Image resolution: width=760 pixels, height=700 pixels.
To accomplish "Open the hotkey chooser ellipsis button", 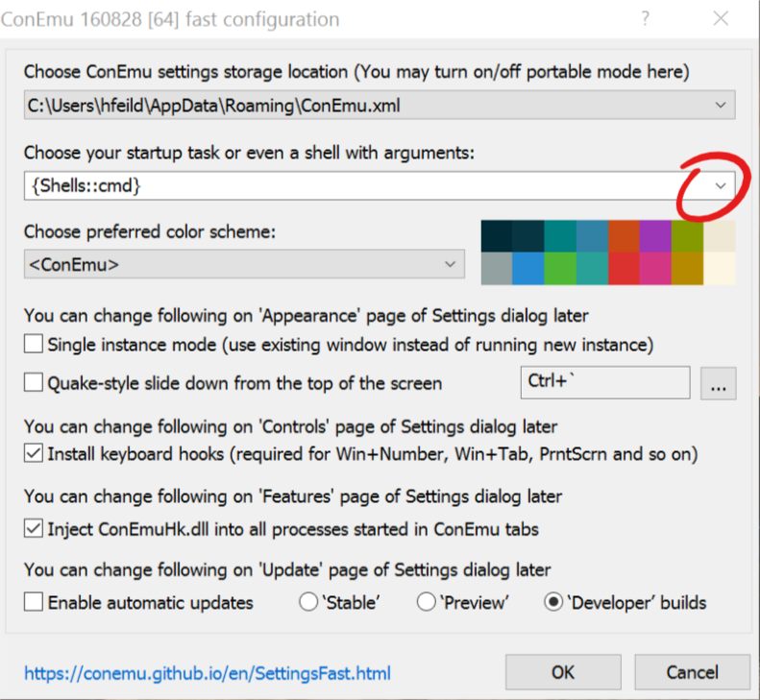I will (719, 383).
